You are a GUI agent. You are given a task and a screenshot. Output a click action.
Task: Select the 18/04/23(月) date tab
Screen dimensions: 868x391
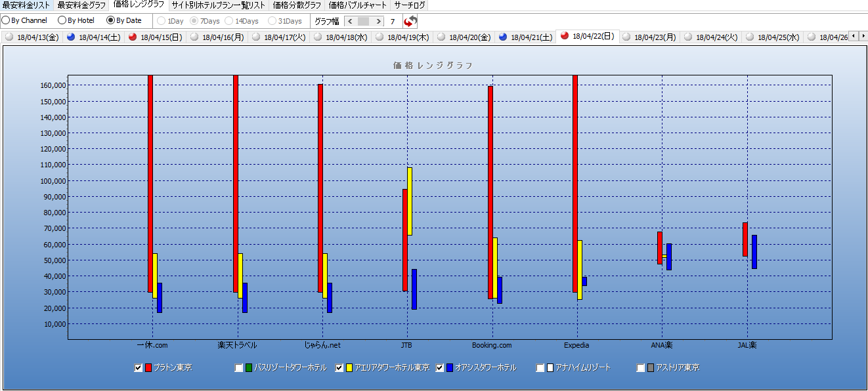coord(650,37)
